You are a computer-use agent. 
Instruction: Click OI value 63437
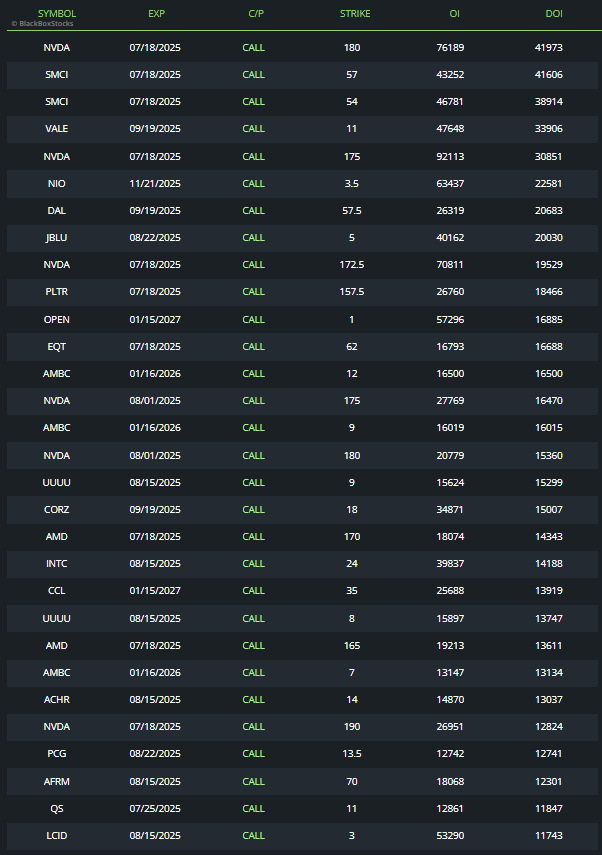pos(450,184)
